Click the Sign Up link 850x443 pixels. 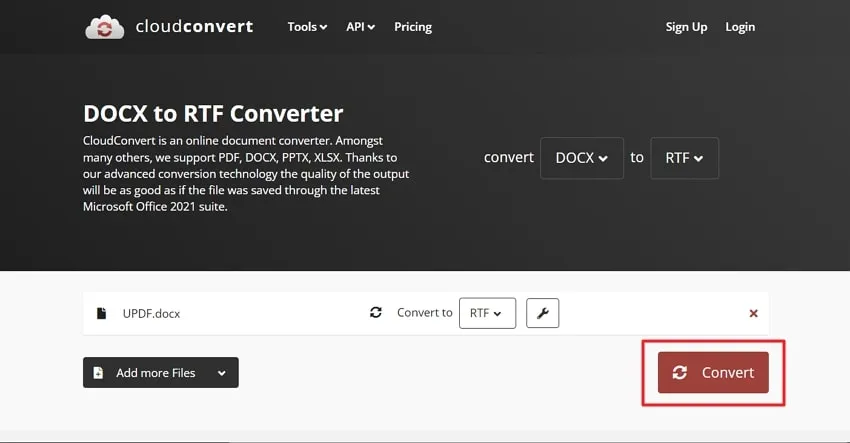tap(686, 27)
